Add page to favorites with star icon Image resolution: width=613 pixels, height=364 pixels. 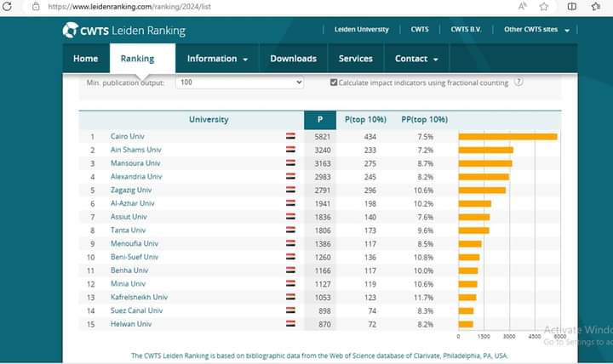(544, 6)
